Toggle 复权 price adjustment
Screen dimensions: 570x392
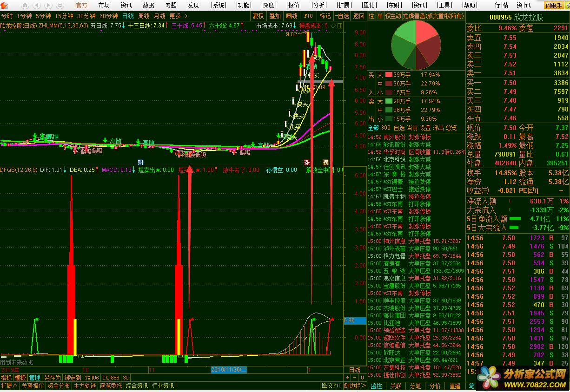258,16
